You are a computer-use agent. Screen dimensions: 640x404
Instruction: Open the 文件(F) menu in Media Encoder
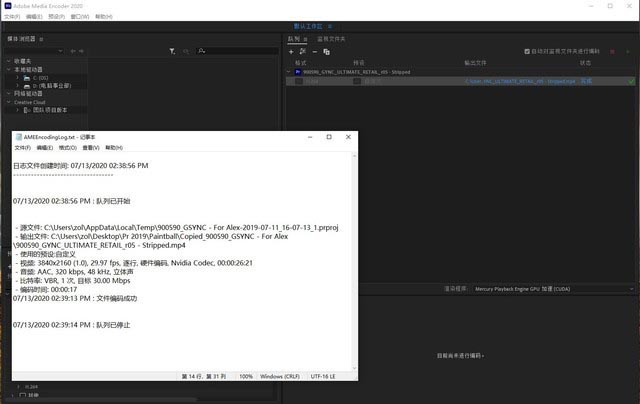(x=12, y=17)
